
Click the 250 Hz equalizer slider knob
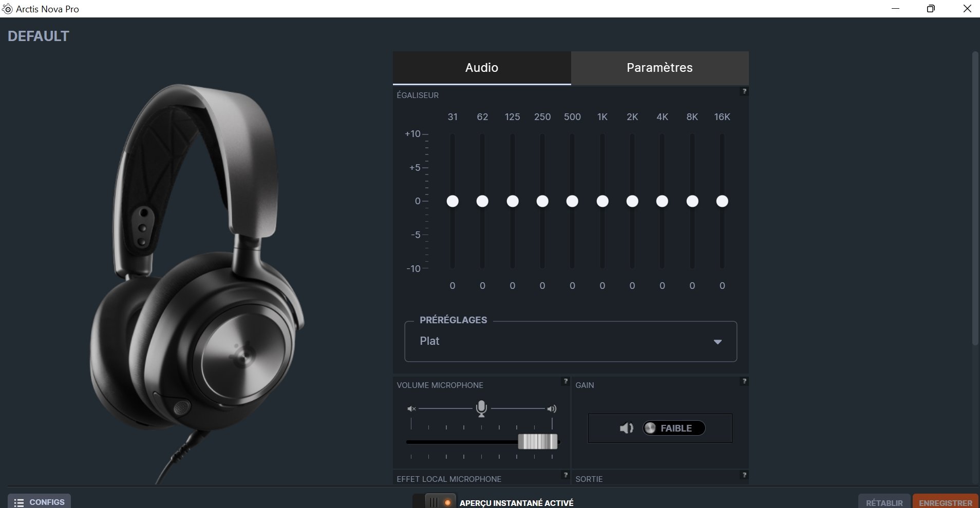[542, 201]
